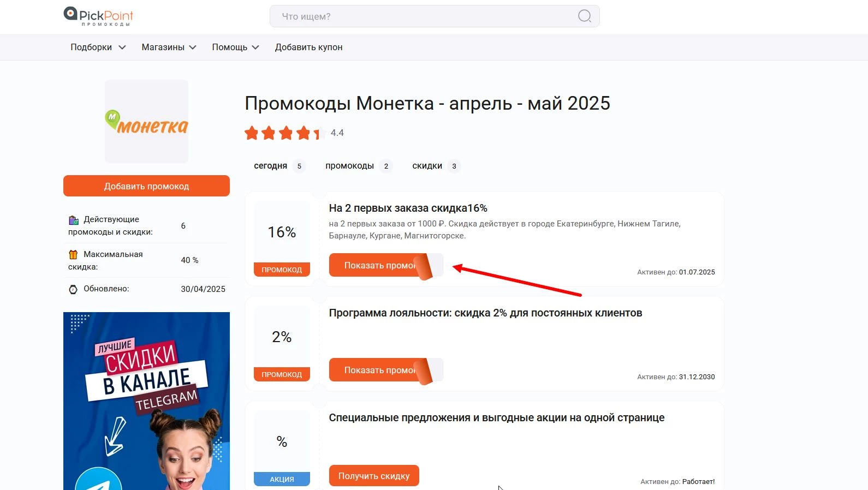Screen dimensions: 868x490
Task: Show promo code for 2% loyalty offer
Action: (386, 370)
